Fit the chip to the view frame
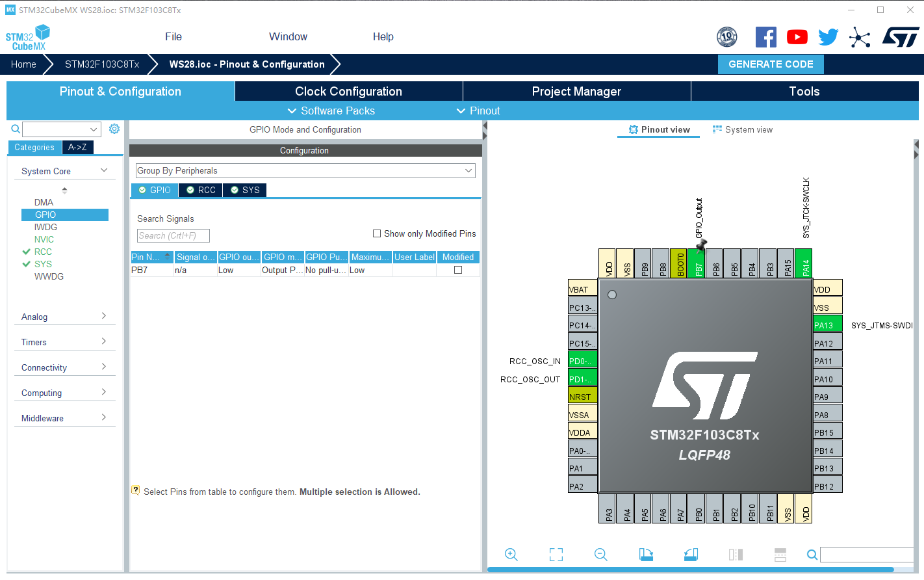This screenshot has height=580, width=924. pos(556,555)
